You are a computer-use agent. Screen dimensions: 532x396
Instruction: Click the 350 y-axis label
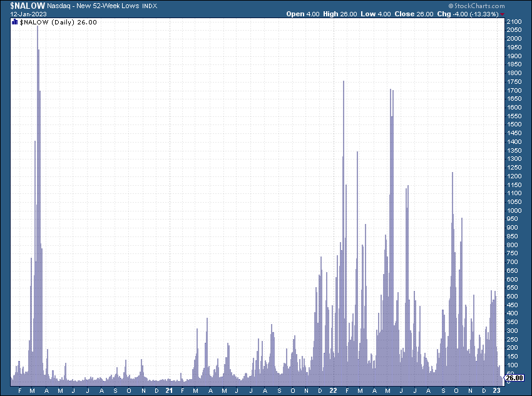coord(513,322)
